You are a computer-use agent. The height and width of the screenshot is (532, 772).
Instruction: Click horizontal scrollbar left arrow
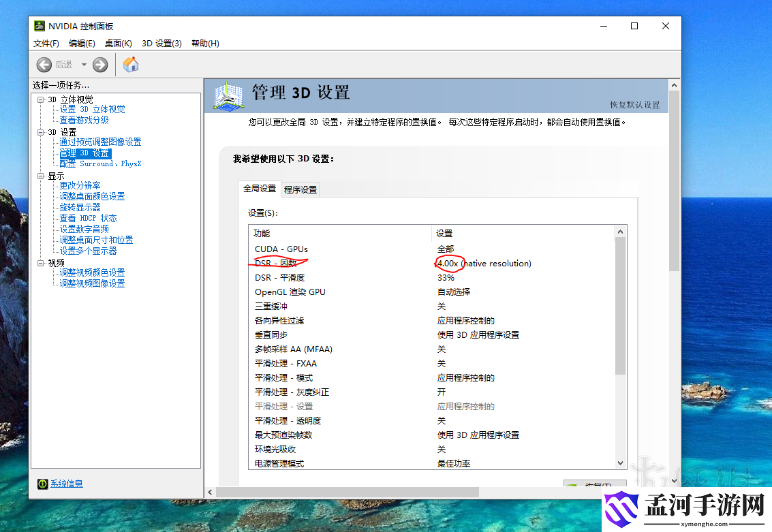pos(211,492)
